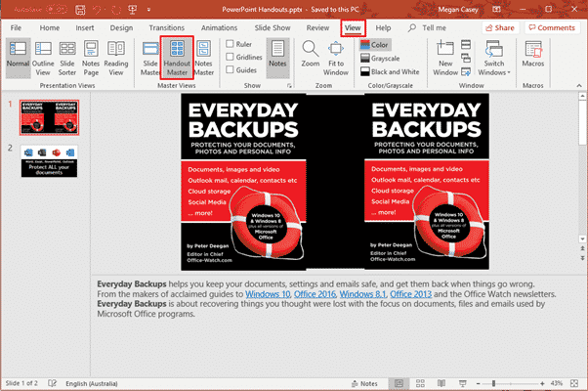Click the Share button
Screen dimensions: 588x391
point(499,28)
